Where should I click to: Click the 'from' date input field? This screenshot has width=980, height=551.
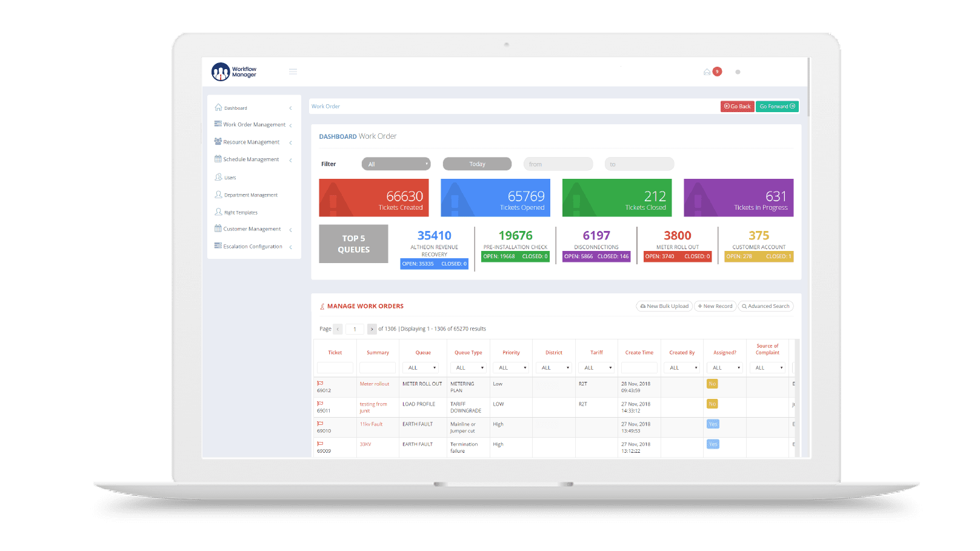tap(558, 164)
